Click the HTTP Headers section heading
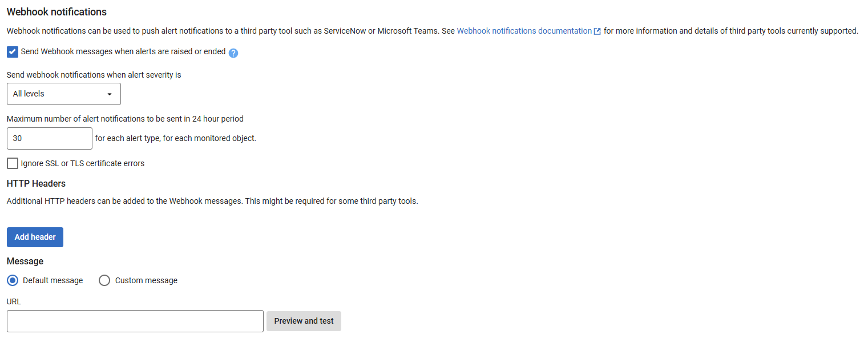Image resolution: width=868 pixels, height=338 pixels. 36,183
